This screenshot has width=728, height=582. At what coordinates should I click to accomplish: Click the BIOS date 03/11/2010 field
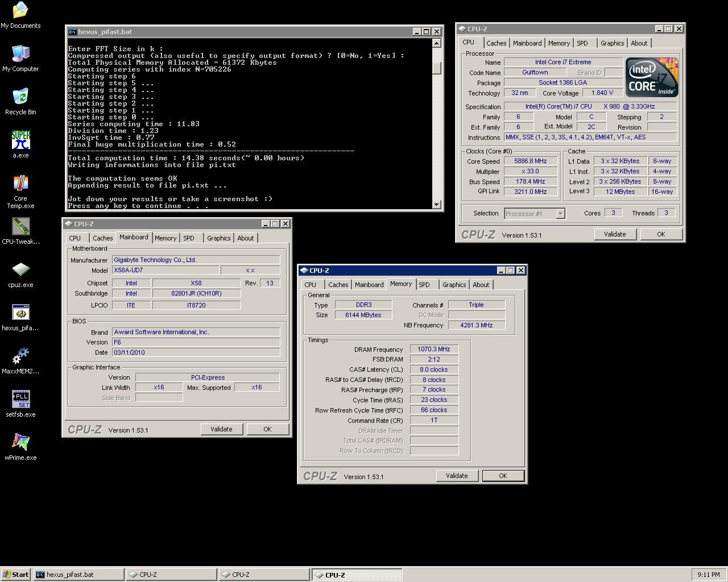point(196,352)
